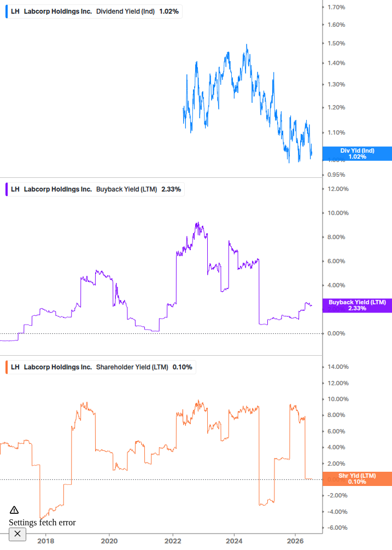Click the 14.00% shareholder axis label
The image size is (392, 550).
pos(338,367)
